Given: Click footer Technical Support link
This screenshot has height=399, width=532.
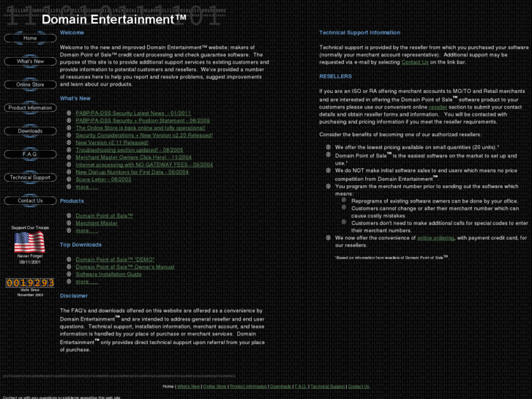Looking at the screenshot, I should [x=327, y=387].
